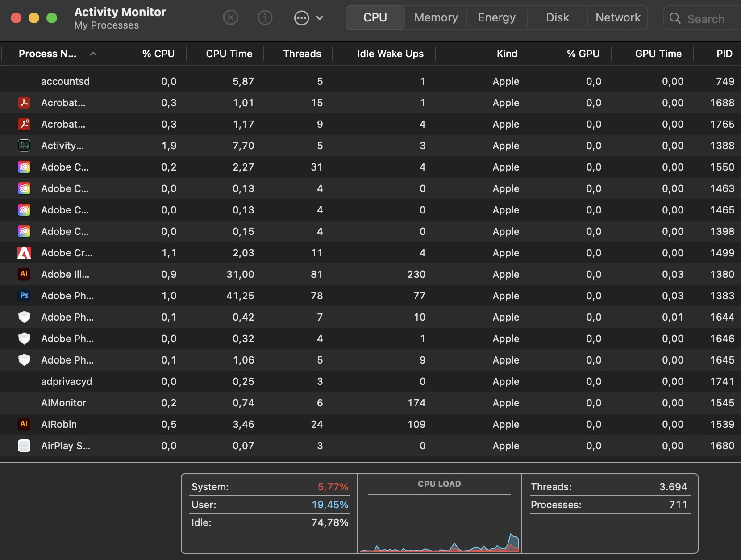Select the Network tab
This screenshot has height=560, width=741.
(x=618, y=17)
